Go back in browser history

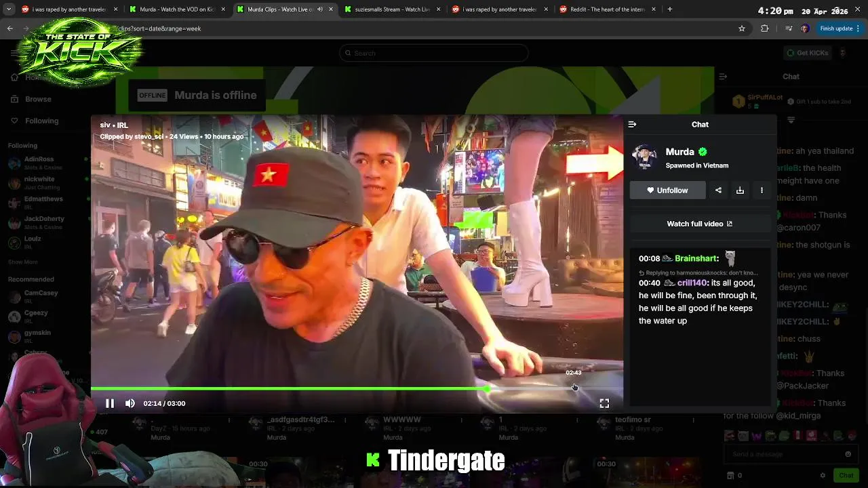click(x=10, y=28)
